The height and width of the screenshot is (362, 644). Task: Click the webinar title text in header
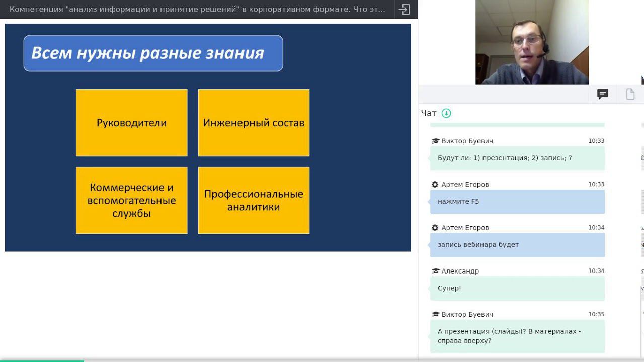coord(197,9)
